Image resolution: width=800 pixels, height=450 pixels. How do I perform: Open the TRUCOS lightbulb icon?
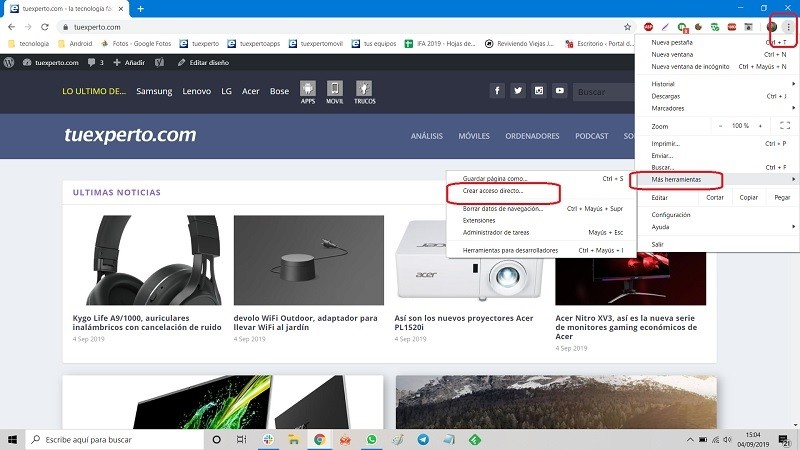click(364, 89)
